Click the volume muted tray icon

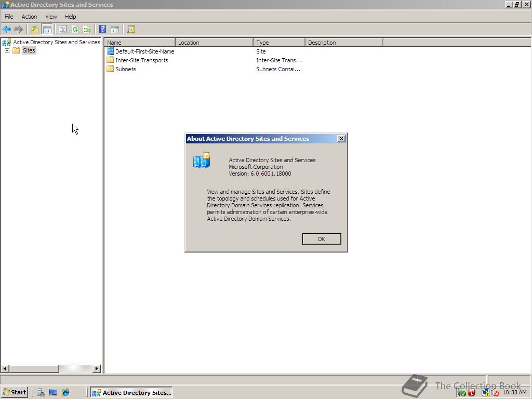pos(495,393)
